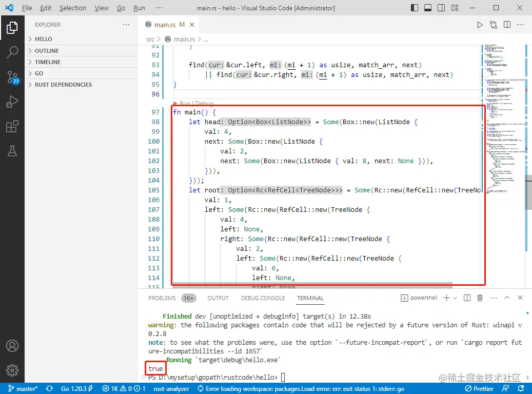This screenshot has width=532, height=394.
Task: Open the Go menu
Action: pyautogui.click(x=121, y=8)
